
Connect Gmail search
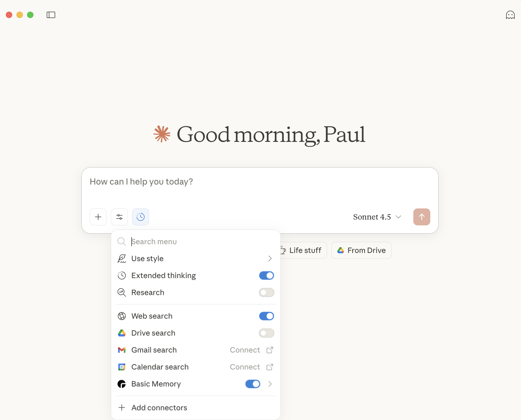click(245, 350)
